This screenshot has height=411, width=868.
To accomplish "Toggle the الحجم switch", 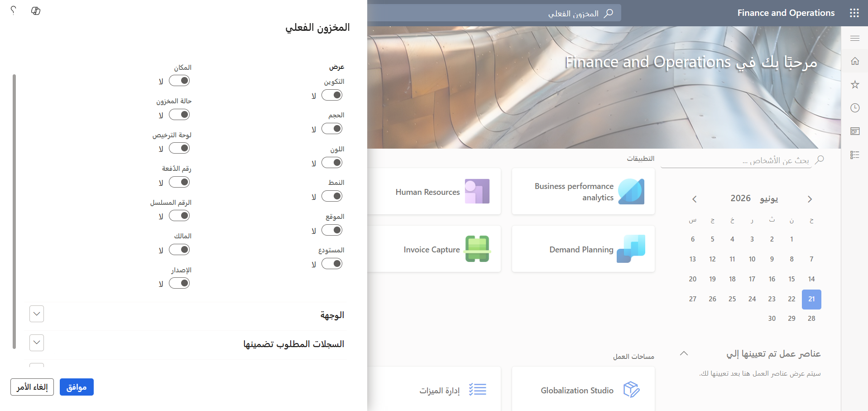I will pyautogui.click(x=332, y=129).
